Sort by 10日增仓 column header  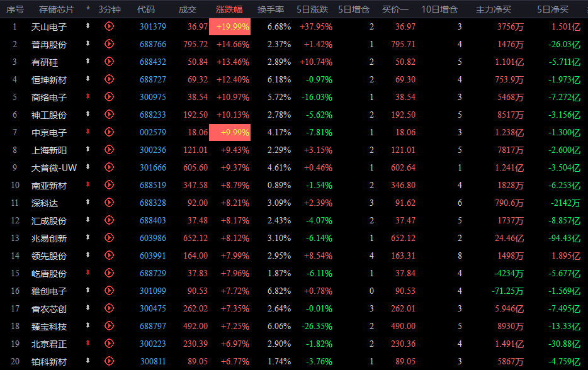(x=439, y=9)
